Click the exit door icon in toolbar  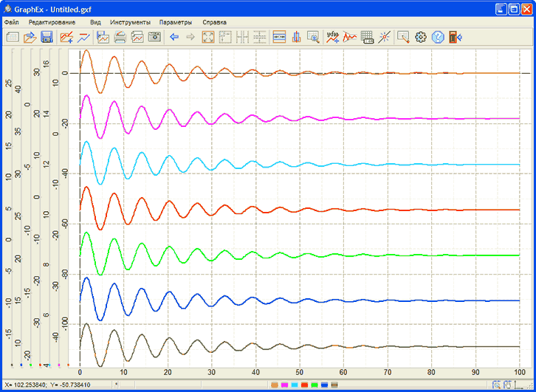[455, 37]
